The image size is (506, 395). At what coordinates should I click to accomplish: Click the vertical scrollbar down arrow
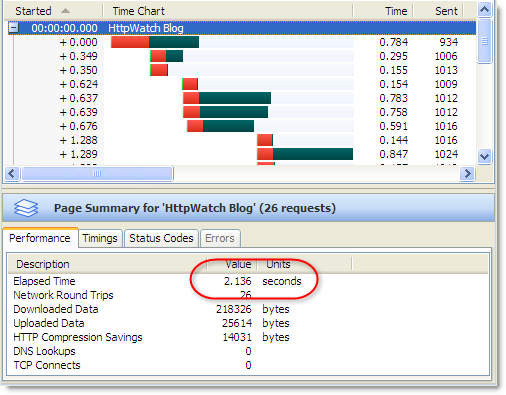[x=484, y=156]
